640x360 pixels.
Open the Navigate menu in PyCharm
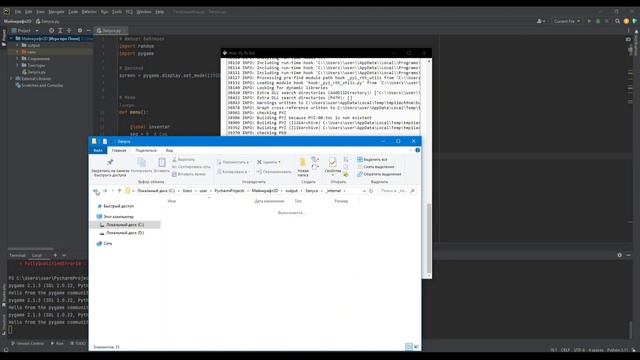[x=56, y=12]
